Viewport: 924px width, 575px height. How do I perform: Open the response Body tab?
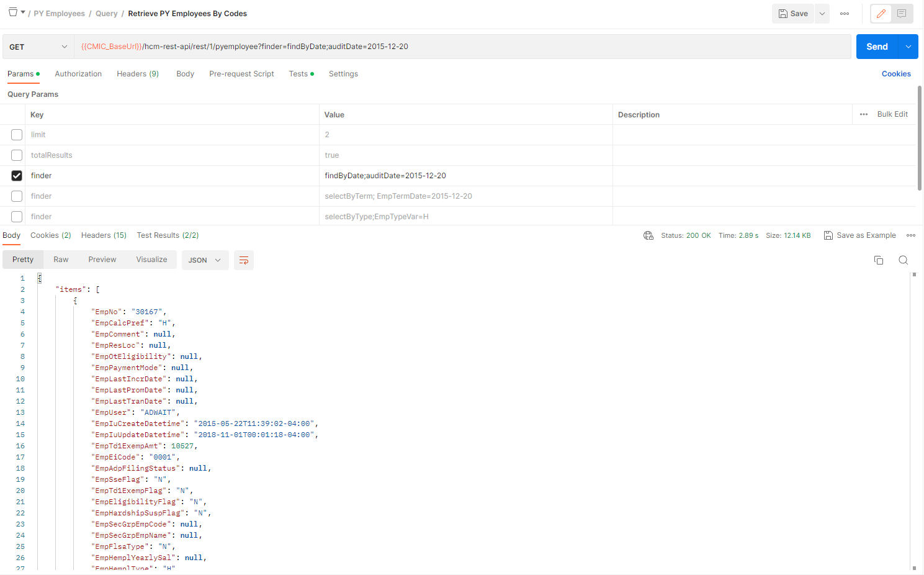pos(11,235)
